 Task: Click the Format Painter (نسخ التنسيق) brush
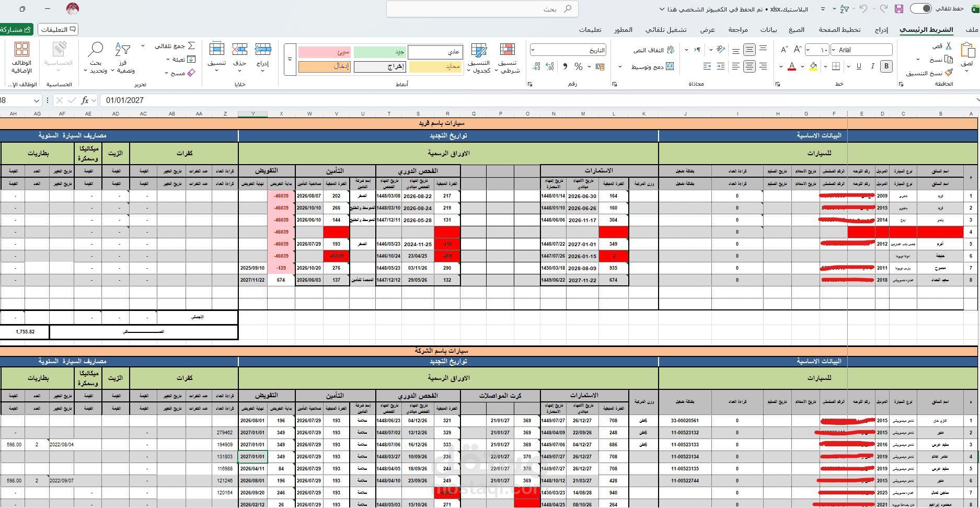[949, 73]
